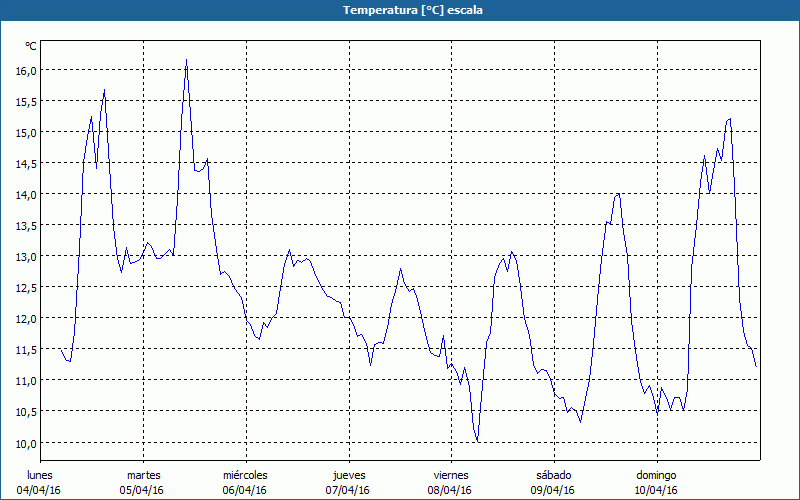Screen dimensions: 800x500
Task: Select the 16,0 y-axis tick label
Action: point(25,71)
